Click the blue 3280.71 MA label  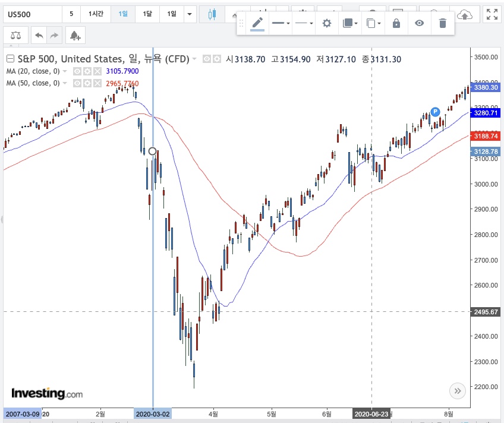[x=486, y=113]
